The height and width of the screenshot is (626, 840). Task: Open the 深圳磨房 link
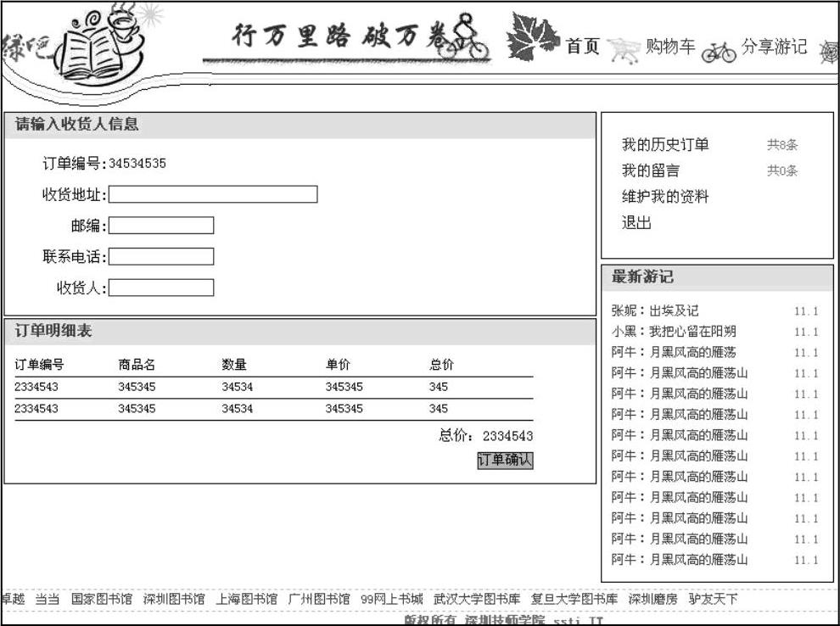653,599
